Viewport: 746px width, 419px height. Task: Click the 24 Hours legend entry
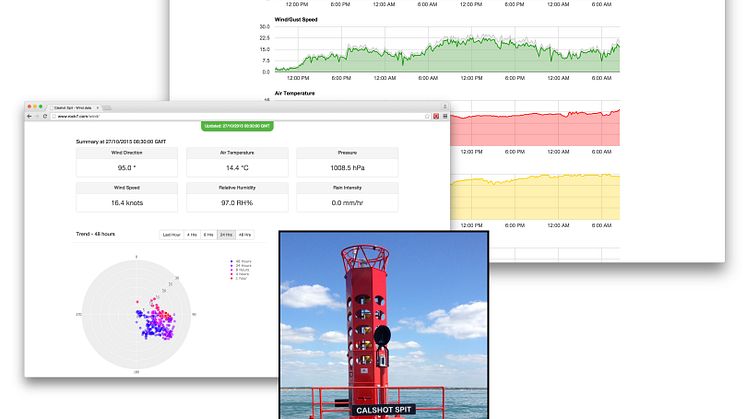tap(241, 266)
